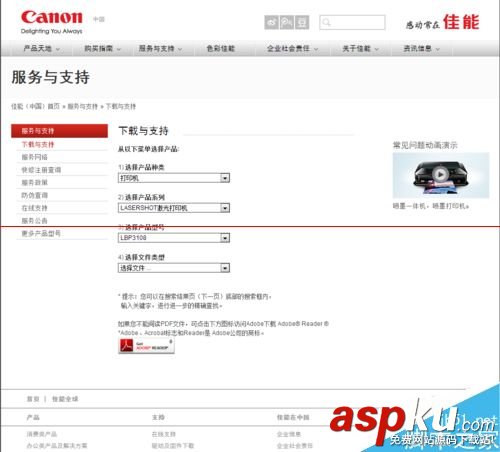Image resolution: width=500 pixels, height=452 pixels.
Task: Open the 服务与支持 navigation menu
Action: (160, 49)
